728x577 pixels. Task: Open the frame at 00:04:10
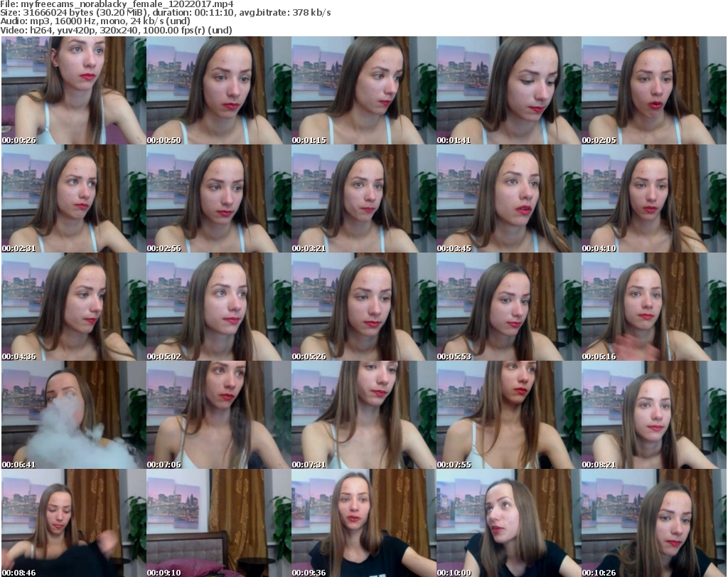point(654,198)
